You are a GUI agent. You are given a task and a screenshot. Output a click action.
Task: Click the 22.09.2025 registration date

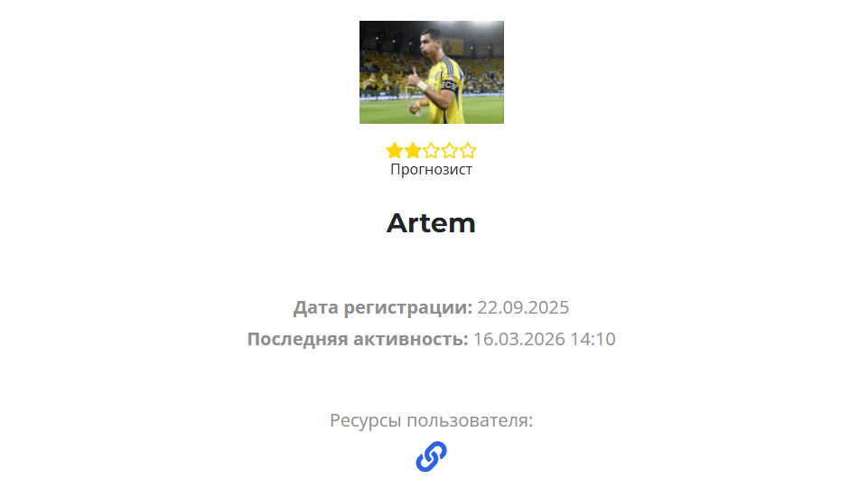coord(523,307)
